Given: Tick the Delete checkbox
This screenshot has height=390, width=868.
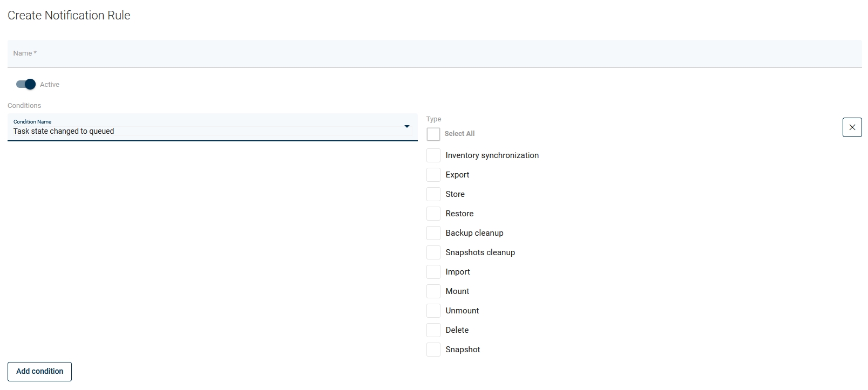Looking at the screenshot, I should 433,330.
